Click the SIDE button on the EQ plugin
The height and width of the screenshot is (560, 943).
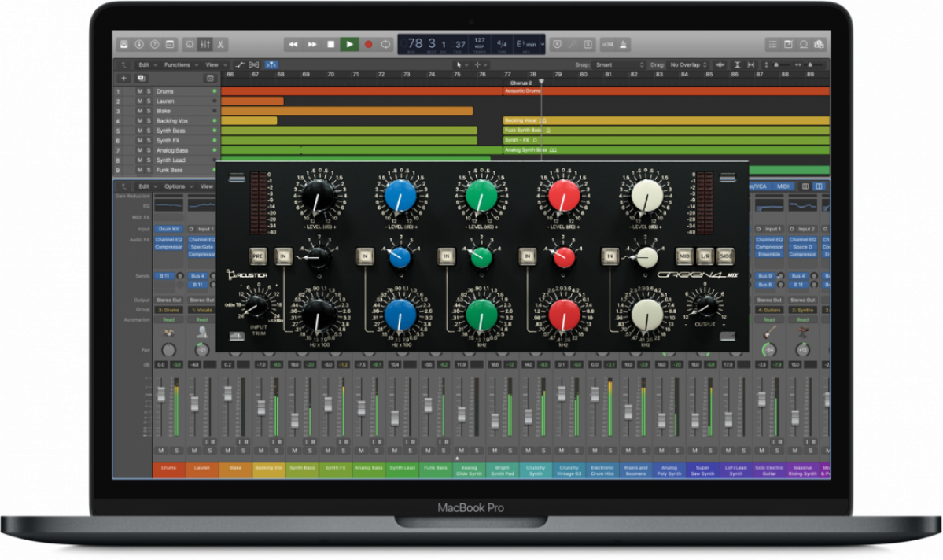point(726,255)
